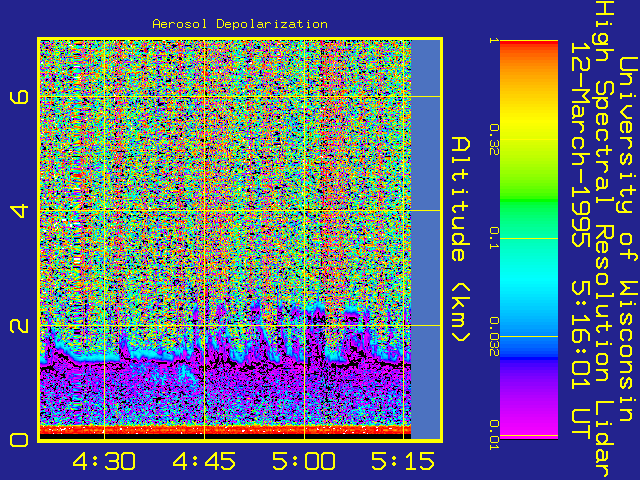This screenshot has width=640, height=480.
Task: Click the 'Aerosol Depolarization' plot title
Action: pyautogui.click(x=240, y=24)
